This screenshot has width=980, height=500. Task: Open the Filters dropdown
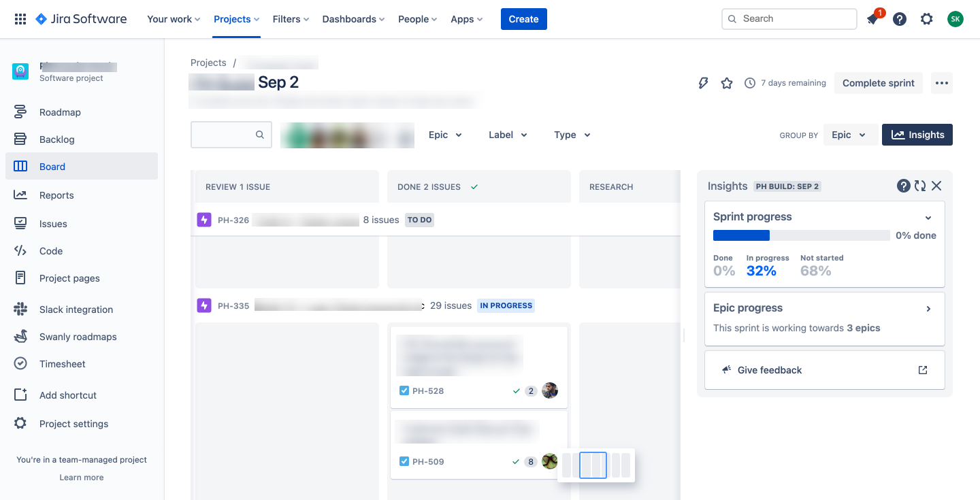point(291,19)
